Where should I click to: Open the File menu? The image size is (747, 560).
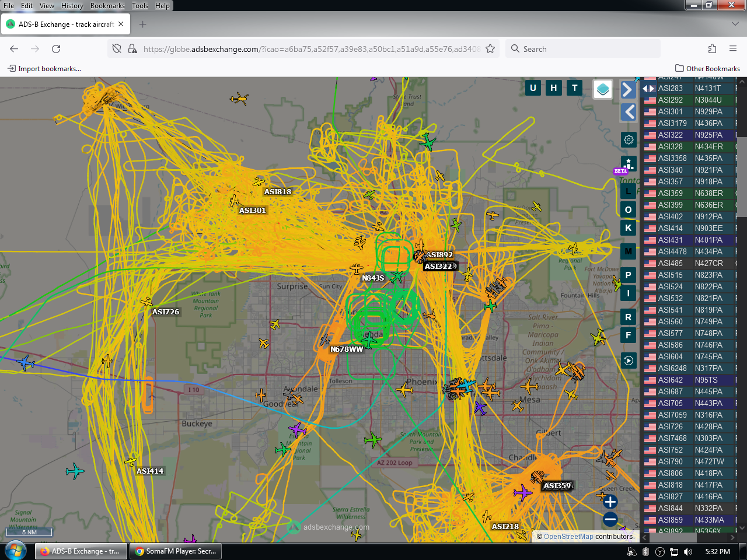coord(9,6)
